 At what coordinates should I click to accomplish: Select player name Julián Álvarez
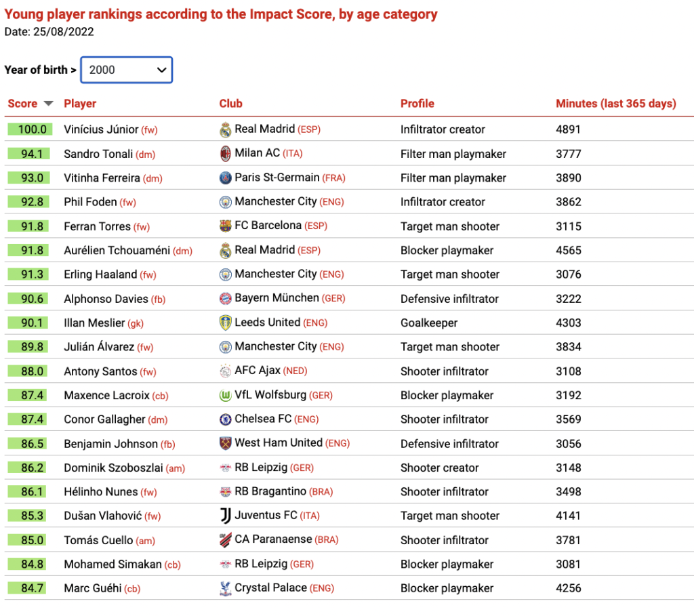99,346
